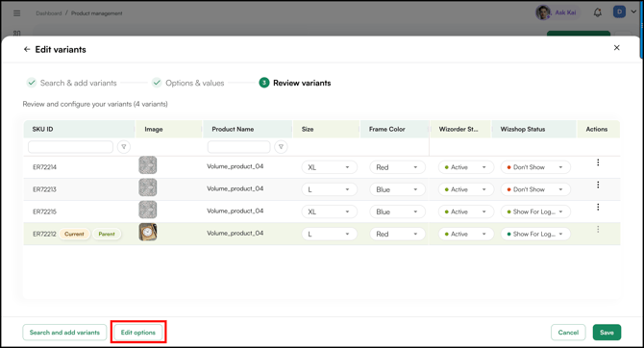Click the SKU ID filter input field
Image resolution: width=644 pixels, height=348 pixels.
point(70,147)
